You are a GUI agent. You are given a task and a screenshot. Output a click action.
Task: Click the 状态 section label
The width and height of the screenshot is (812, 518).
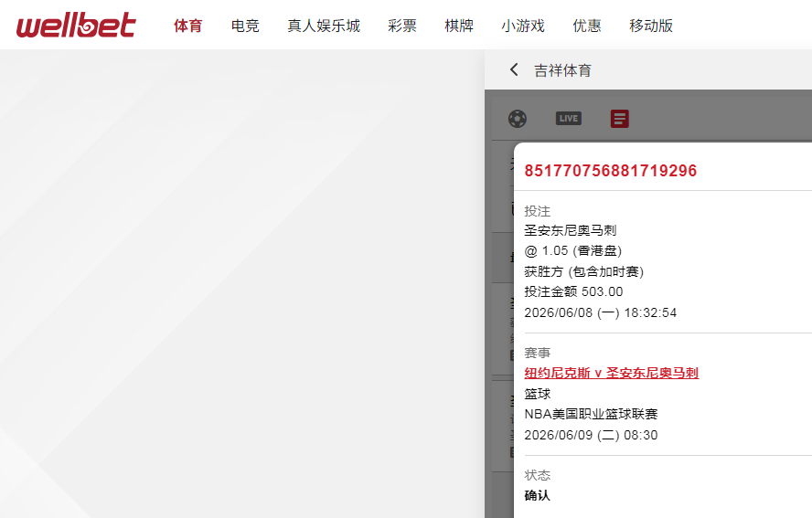538,475
